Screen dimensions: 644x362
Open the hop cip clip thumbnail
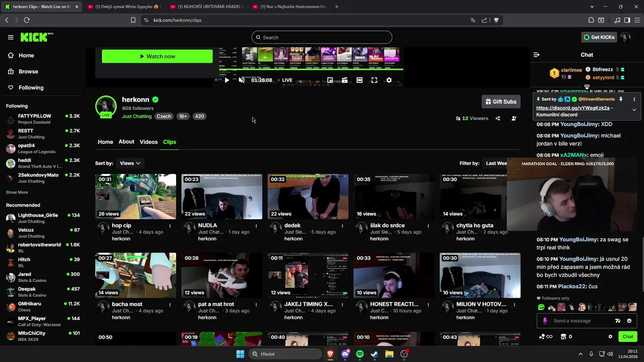(136, 197)
